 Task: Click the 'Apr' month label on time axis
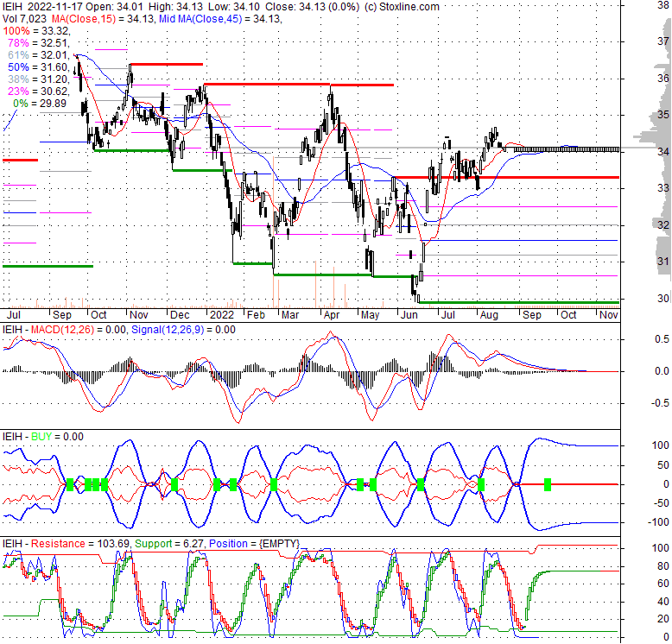tap(332, 315)
